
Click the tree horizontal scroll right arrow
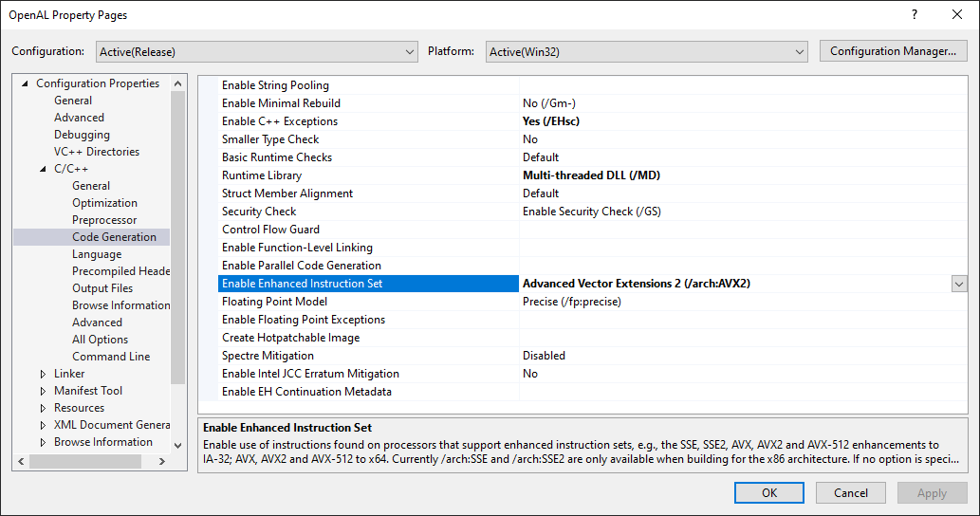point(162,461)
